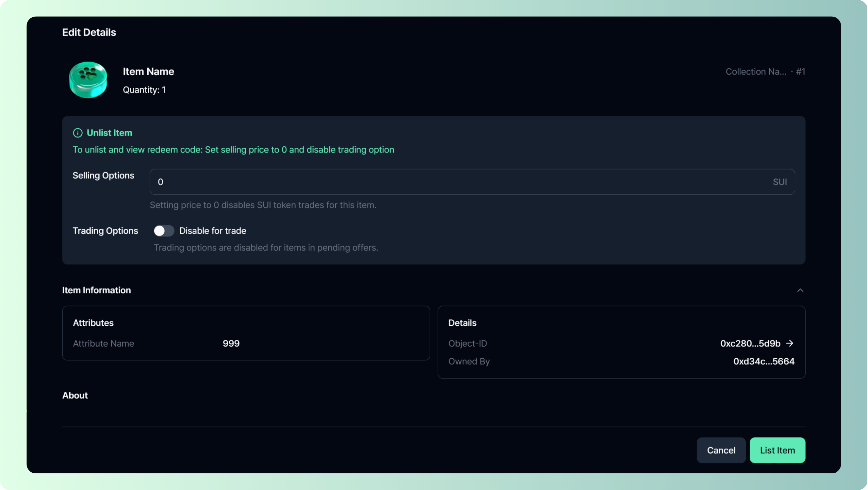Click the Attribute Name value 999
The height and width of the screenshot is (490, 868).
coord(231,343)
